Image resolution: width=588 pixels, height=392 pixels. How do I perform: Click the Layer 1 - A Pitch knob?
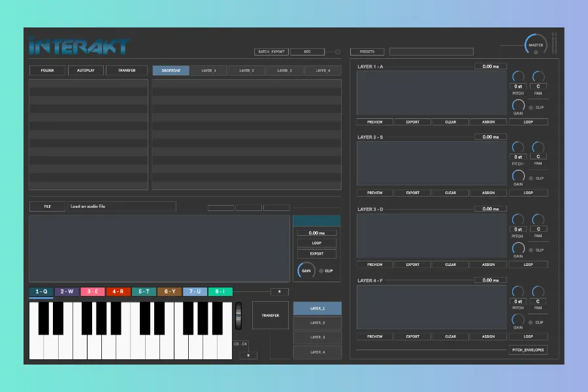tap(518, 76)
